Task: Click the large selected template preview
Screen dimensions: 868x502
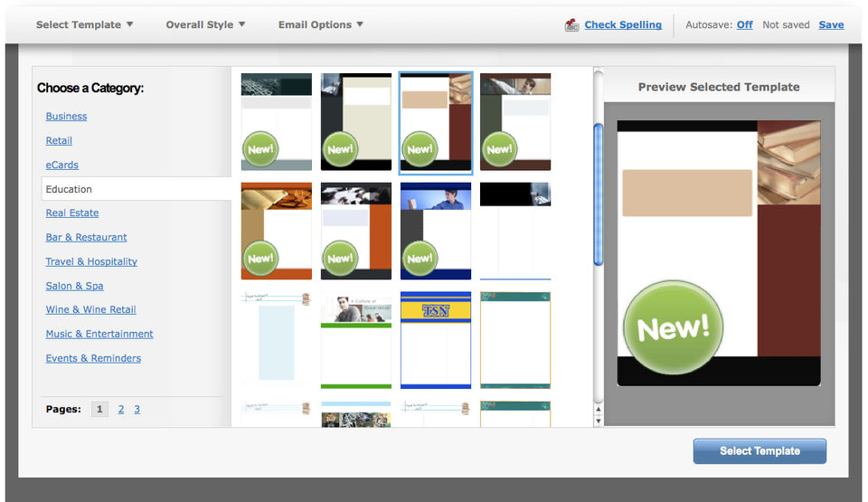Action: pyautogui.click(x=719, y=253)
